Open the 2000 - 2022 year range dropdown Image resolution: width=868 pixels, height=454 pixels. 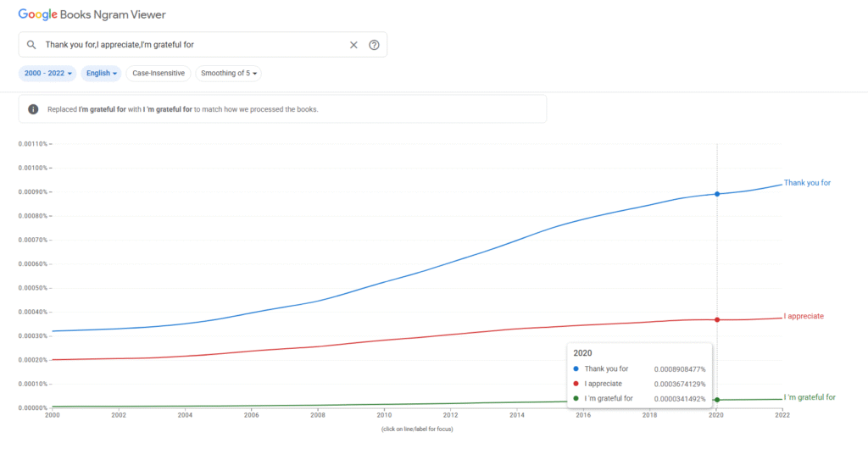click(x=47, y=73)
